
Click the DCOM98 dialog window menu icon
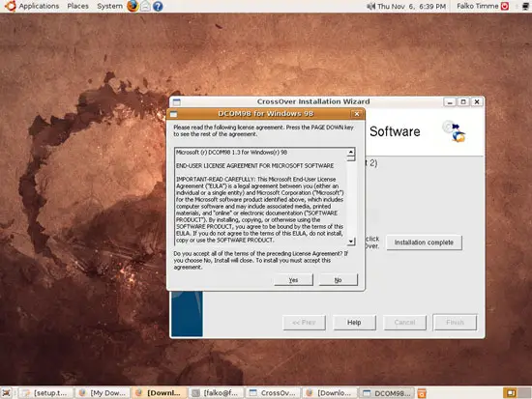174,114
